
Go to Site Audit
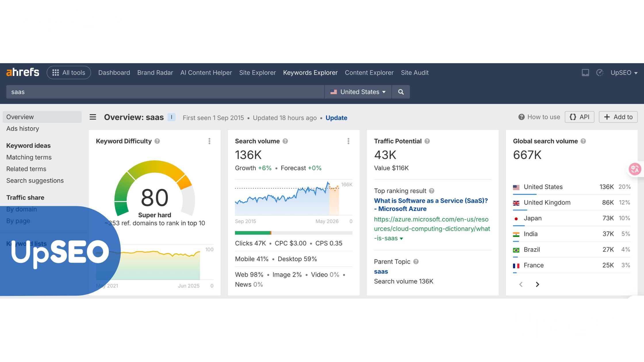click(x=415, y=73)
